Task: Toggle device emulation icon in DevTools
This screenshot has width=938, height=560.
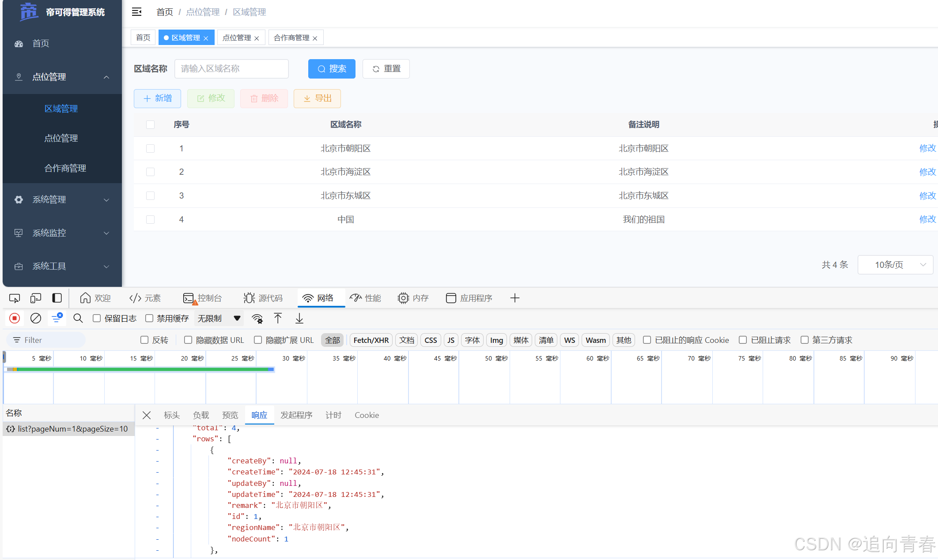Action: tap(36, 298)
